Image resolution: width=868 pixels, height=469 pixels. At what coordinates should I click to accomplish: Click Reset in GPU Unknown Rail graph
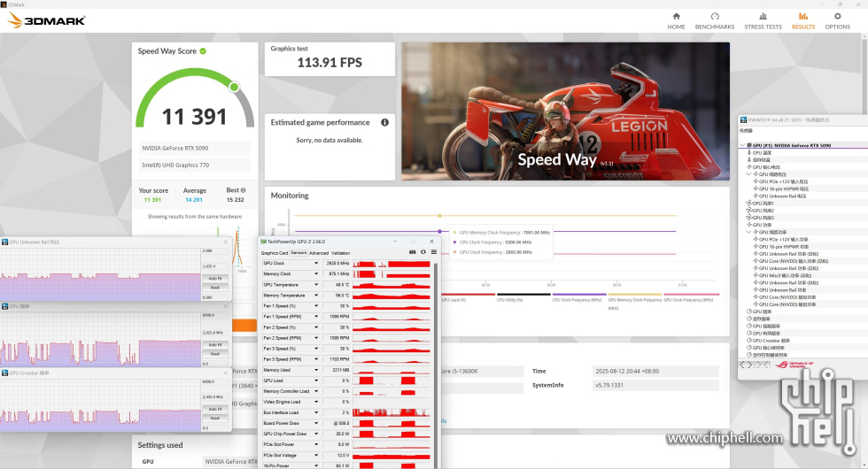click(x=215, y=287)
